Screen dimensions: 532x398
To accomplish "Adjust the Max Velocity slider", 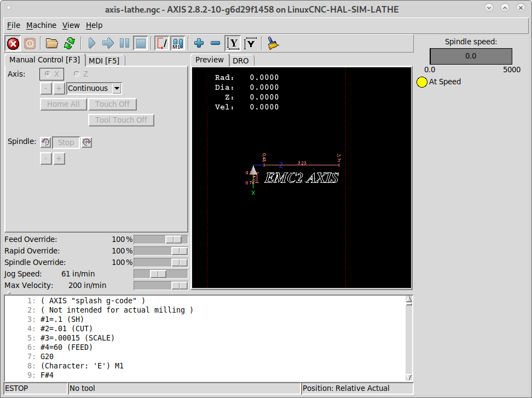I will pyautogui.click(x=161, y=285).
